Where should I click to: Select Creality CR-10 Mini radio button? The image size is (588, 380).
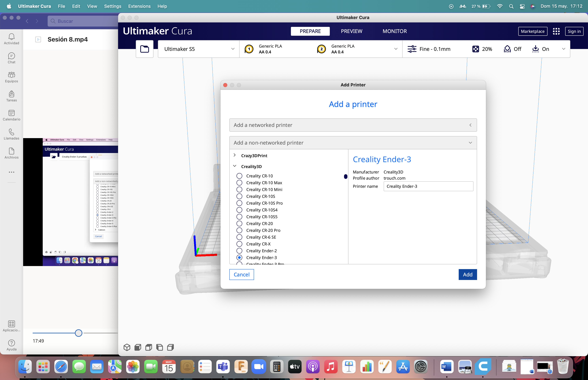click(239, 189)
